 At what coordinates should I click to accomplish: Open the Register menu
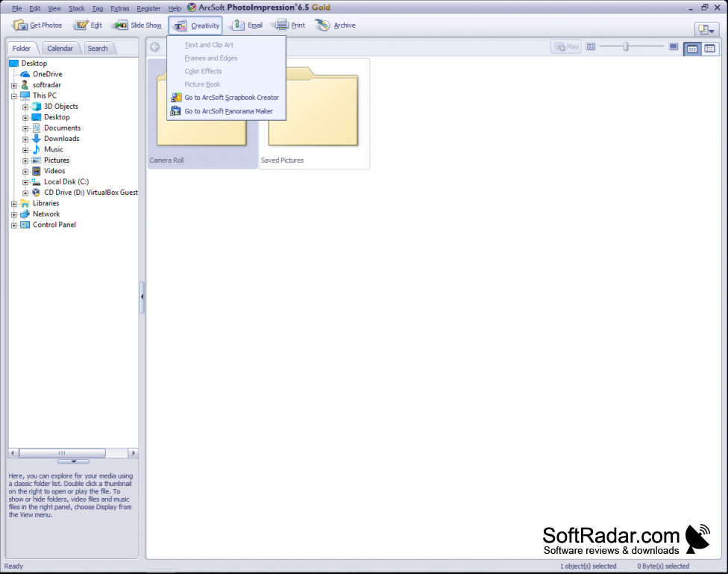pyautogui.click(x=148, y=8)
